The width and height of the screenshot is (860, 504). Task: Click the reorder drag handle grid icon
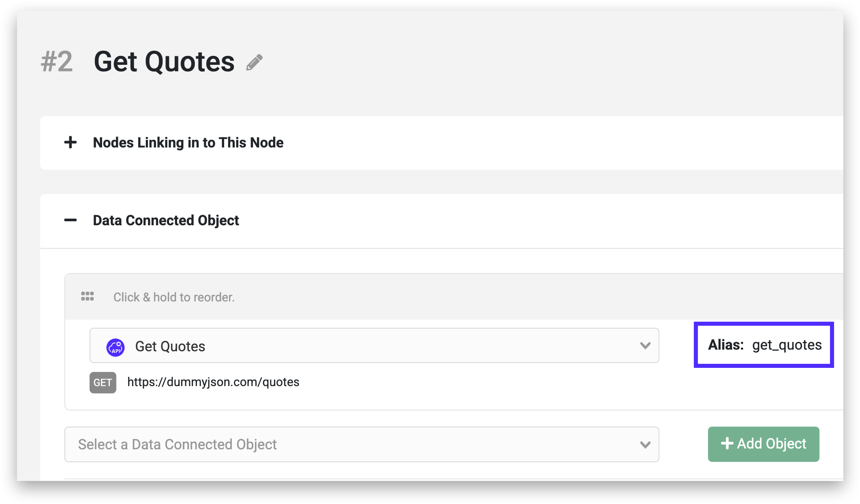[x=88, y=296]
